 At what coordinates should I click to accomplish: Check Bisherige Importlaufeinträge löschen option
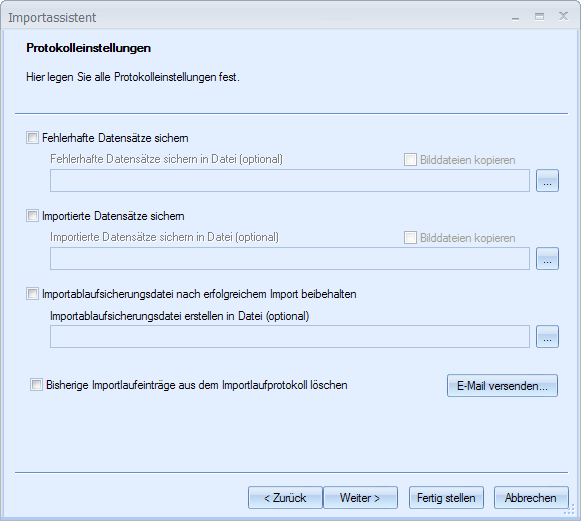point(36,385)
